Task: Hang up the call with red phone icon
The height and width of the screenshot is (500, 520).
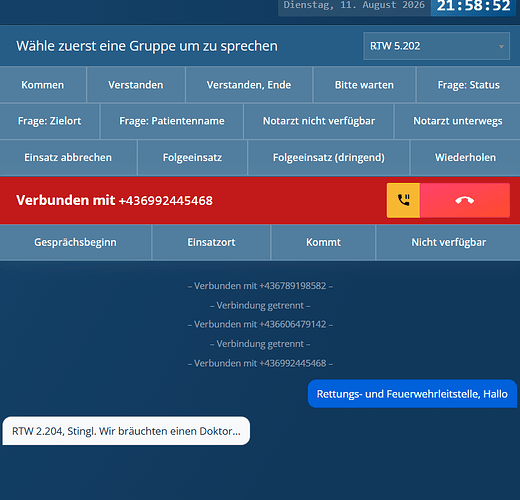Action: pos(465,200)
